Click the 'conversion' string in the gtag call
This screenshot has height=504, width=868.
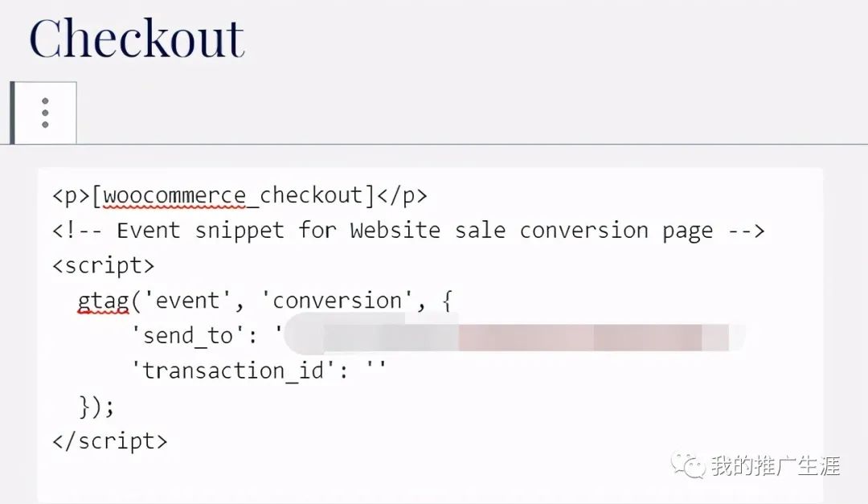tap(337, 301)
